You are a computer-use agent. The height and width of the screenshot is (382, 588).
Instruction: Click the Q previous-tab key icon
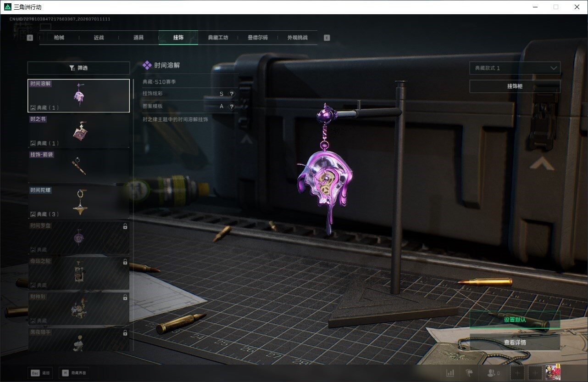[30, 38]
